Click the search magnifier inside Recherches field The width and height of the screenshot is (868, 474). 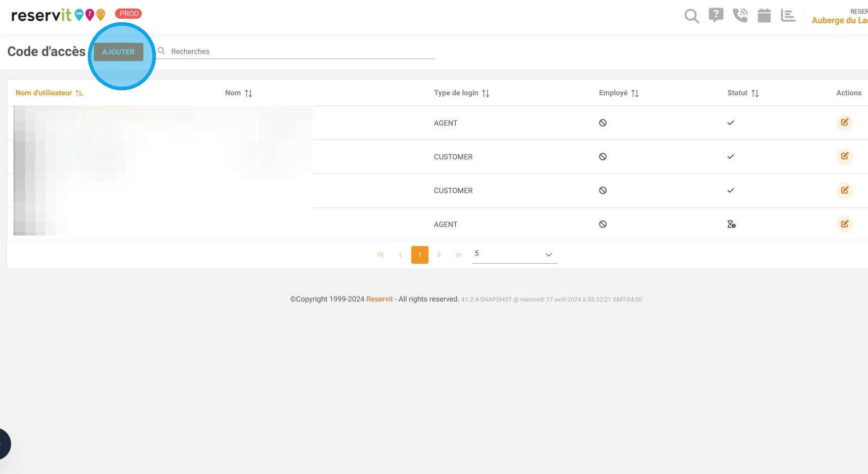click(x=161, y=51)
